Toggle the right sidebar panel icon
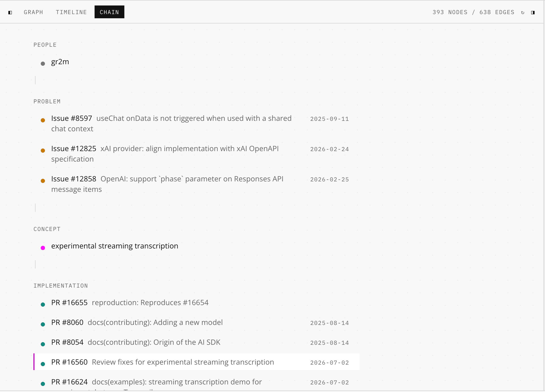545x392 pixels. 533,12
